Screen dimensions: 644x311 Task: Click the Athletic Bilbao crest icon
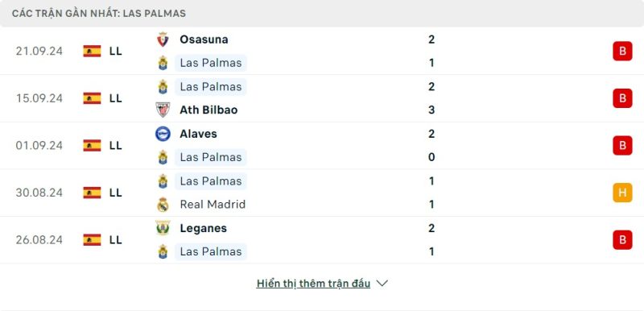click(163, 110)
